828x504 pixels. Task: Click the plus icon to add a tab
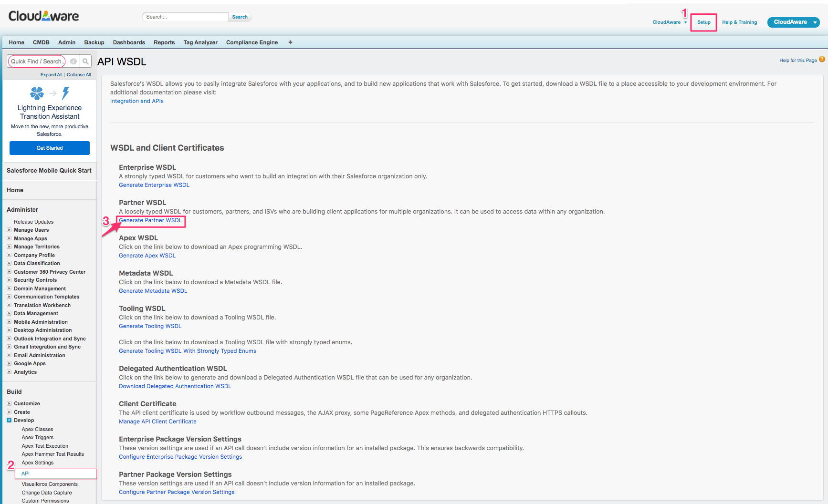tap(290, 42)
